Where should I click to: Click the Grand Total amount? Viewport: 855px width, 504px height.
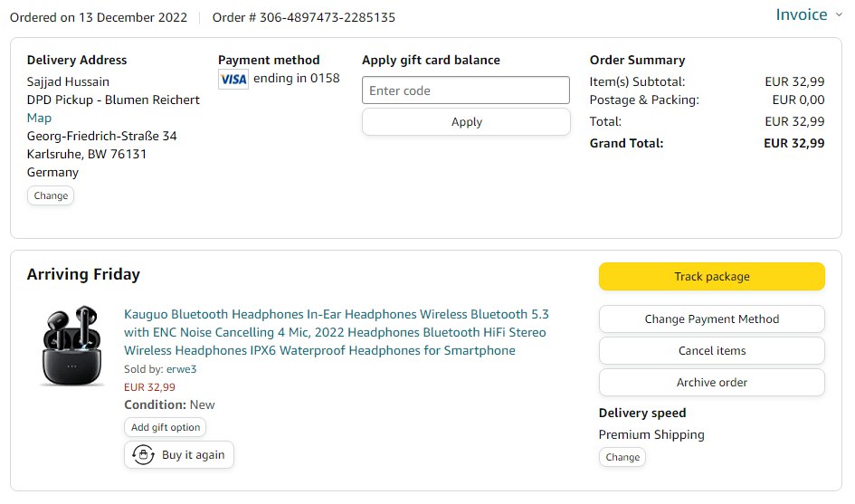(793, 143)
